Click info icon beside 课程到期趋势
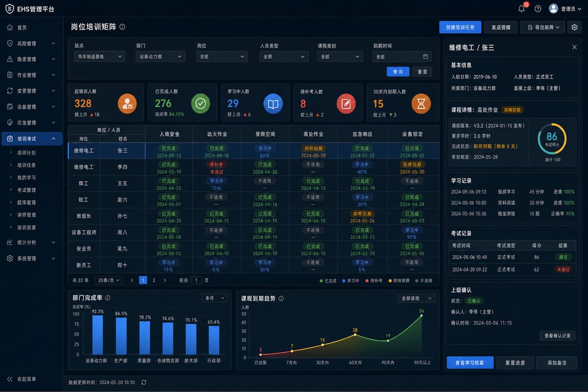 [x=281, y=298]
